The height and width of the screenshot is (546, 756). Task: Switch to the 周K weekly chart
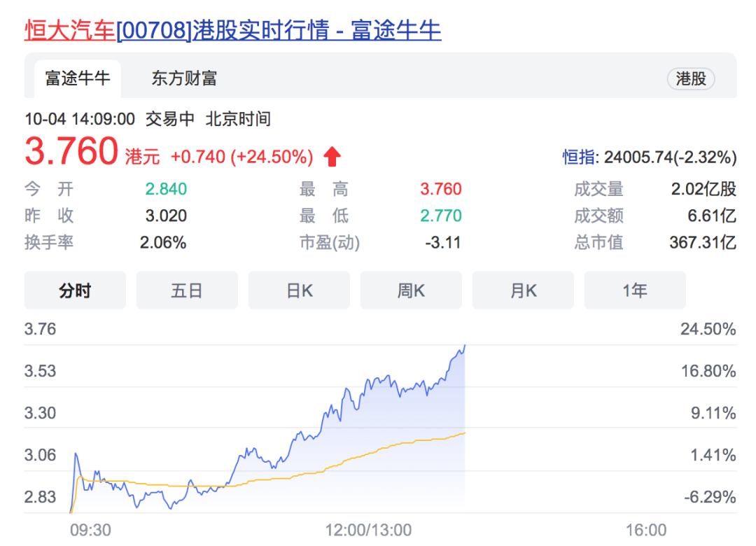(411, 290)
